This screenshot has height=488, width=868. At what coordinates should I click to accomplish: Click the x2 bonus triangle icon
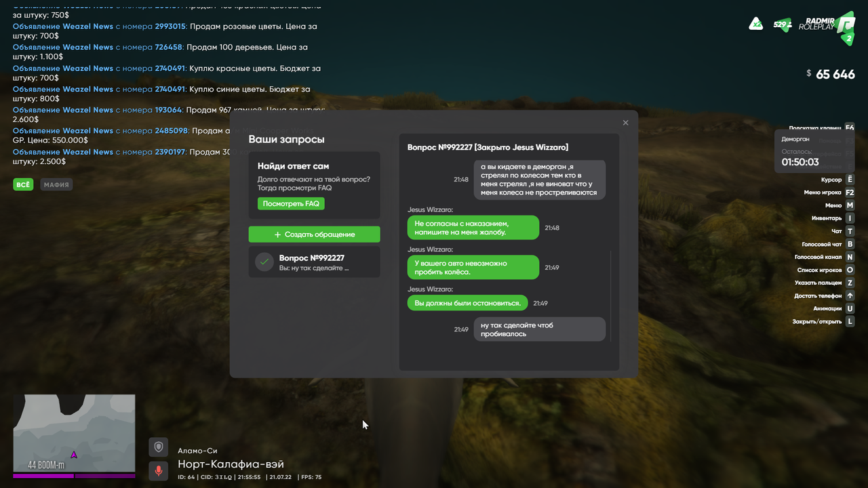pos(755,24)
